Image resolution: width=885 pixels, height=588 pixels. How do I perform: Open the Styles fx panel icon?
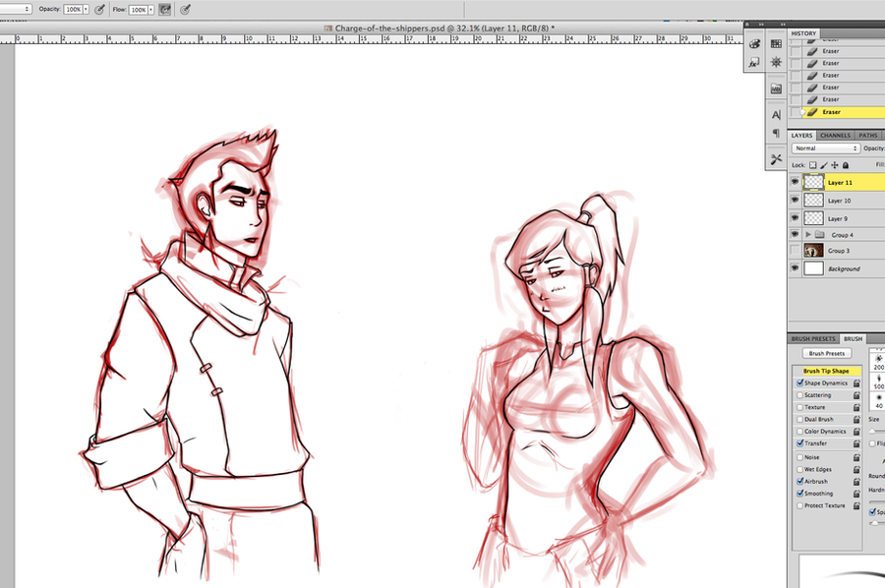click(x=754, y=63)
